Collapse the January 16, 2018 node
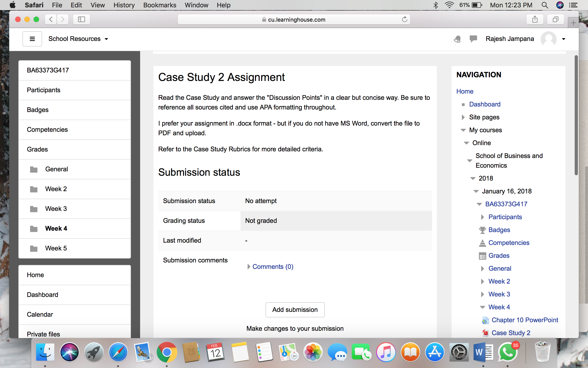The image size is (588, 368). click(x=476, y=191)
